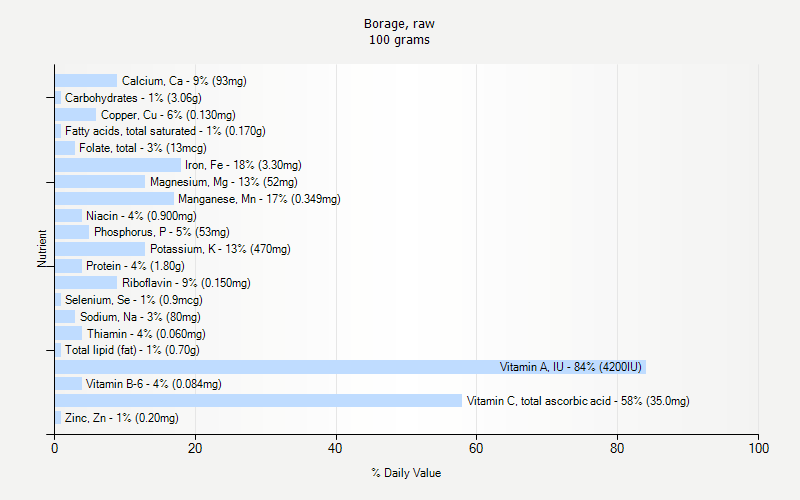Click the 'Nutrient' vertical axis title

42,248
